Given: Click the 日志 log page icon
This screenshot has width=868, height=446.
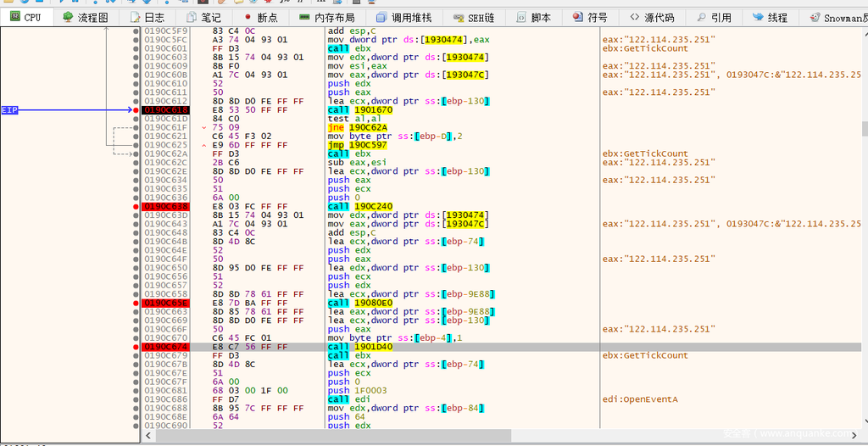Looking at the screenshot, I should 135,17.
